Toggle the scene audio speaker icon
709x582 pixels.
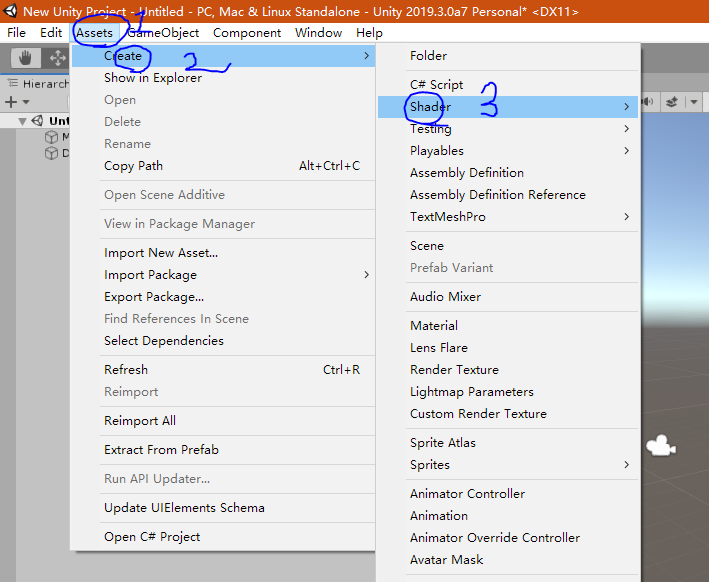tap(648, 102)
